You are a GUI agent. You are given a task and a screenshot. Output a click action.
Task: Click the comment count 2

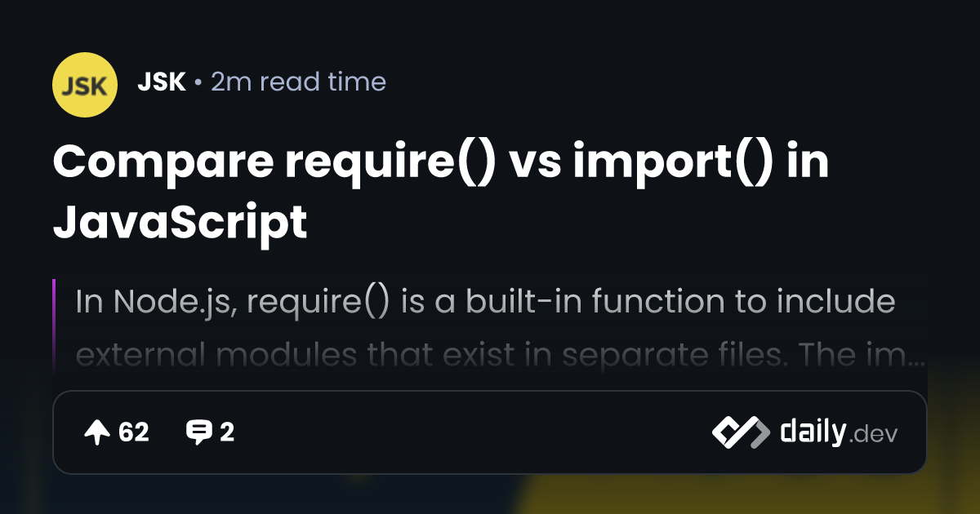(227, 432)
